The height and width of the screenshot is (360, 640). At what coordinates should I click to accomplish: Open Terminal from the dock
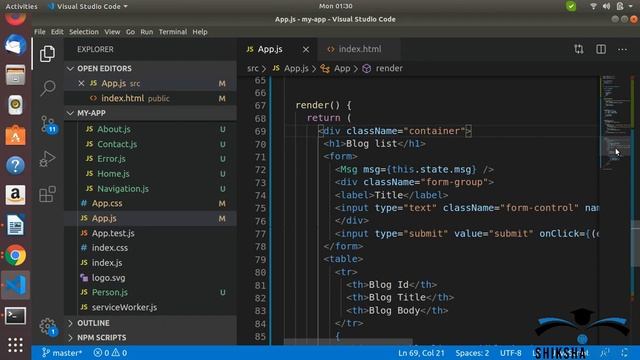[15, 316]
